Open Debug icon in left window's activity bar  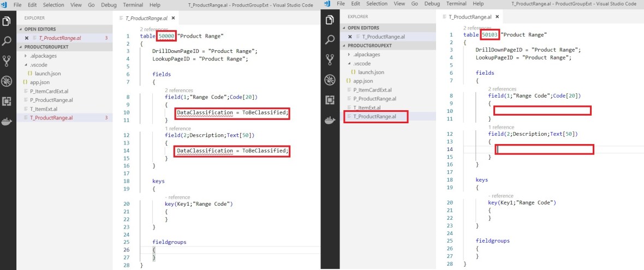7,81
